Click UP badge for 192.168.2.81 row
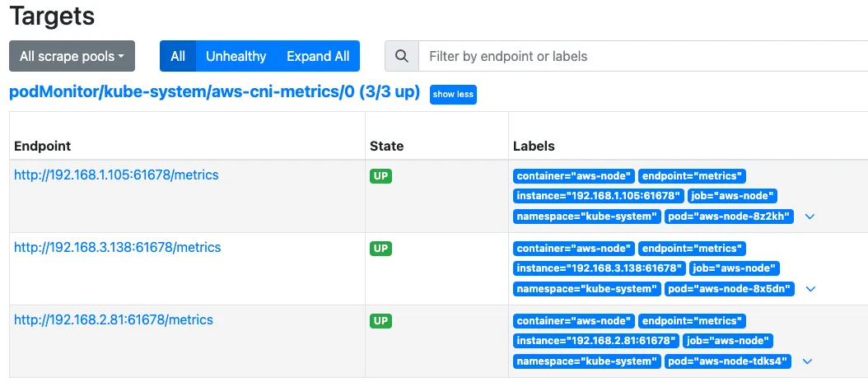Screen dimensions: 868x382 click(x=380, y=320)
